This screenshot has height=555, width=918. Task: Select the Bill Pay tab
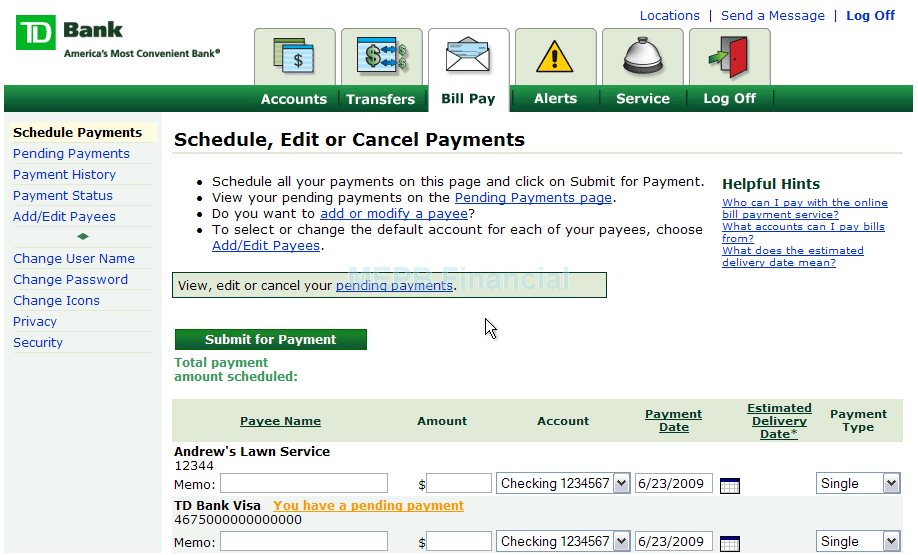click(x=468, y=98)
